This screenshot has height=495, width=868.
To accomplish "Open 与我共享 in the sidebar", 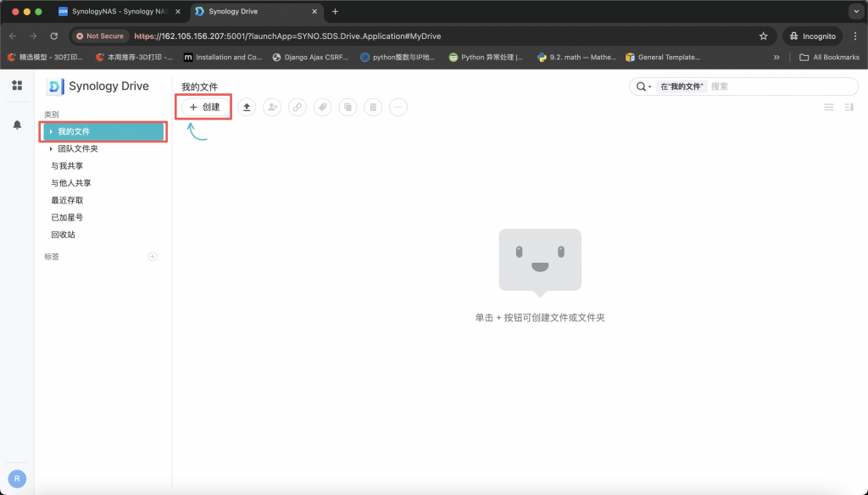I will 67,166.
